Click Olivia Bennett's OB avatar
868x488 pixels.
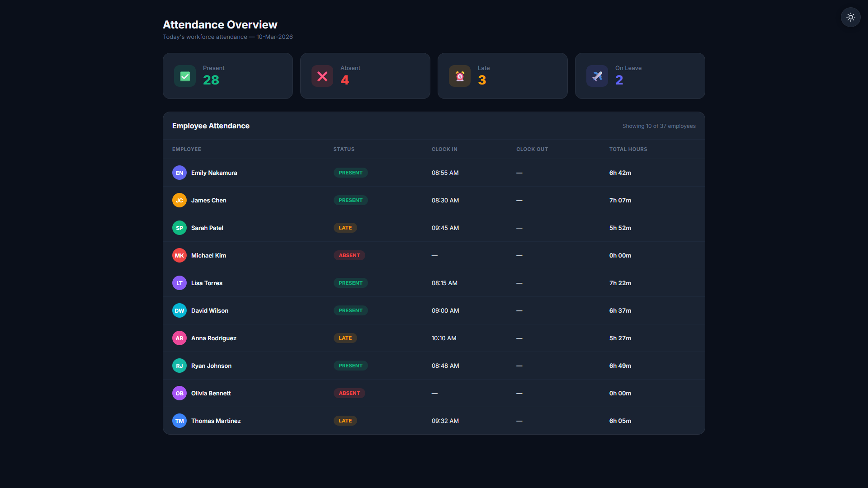(x=179, y=393)
